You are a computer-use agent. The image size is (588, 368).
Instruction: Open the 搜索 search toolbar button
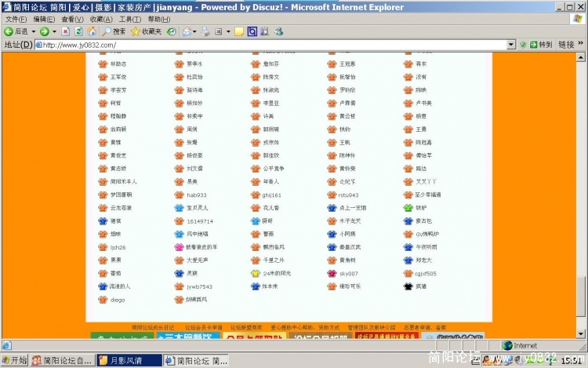(x=114, y=31)
